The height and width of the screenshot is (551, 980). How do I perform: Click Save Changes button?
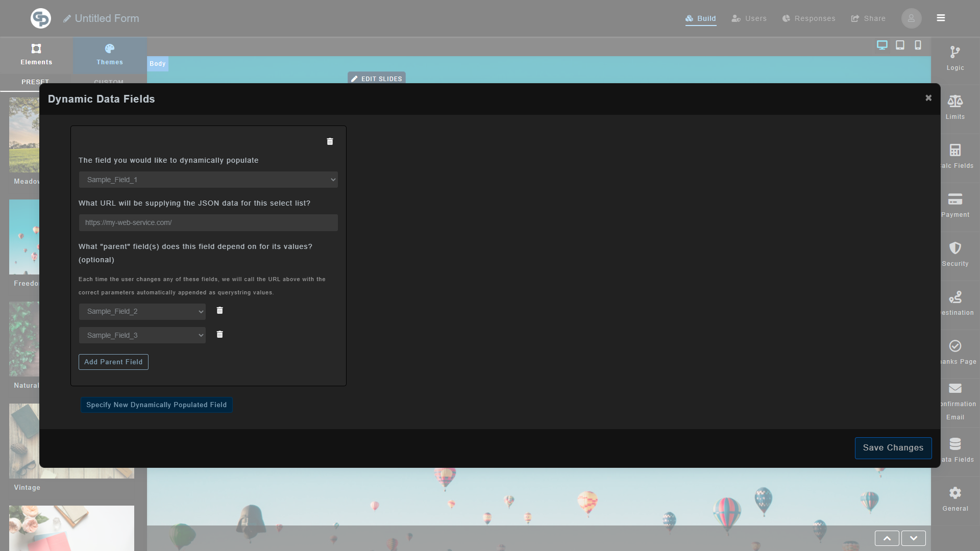click(x=893, y=447)
